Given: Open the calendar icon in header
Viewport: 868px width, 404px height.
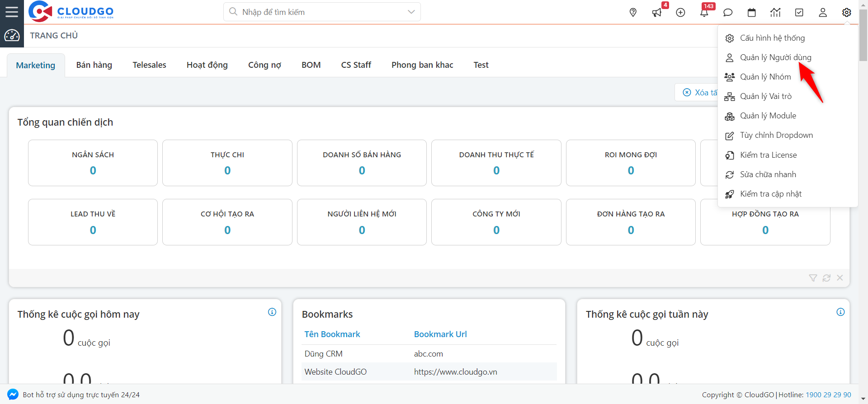Looking at the screenshot, I should pos(752,13).
